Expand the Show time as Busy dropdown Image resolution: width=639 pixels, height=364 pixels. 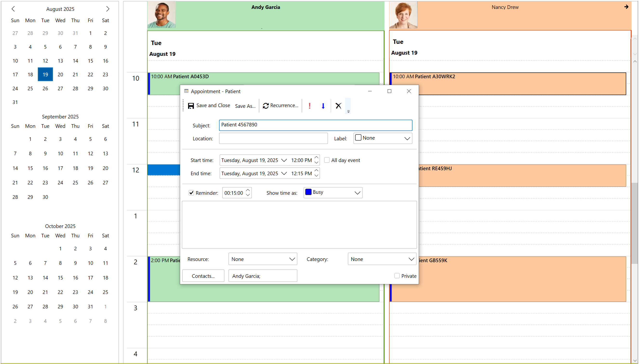(x=357, y=193)
